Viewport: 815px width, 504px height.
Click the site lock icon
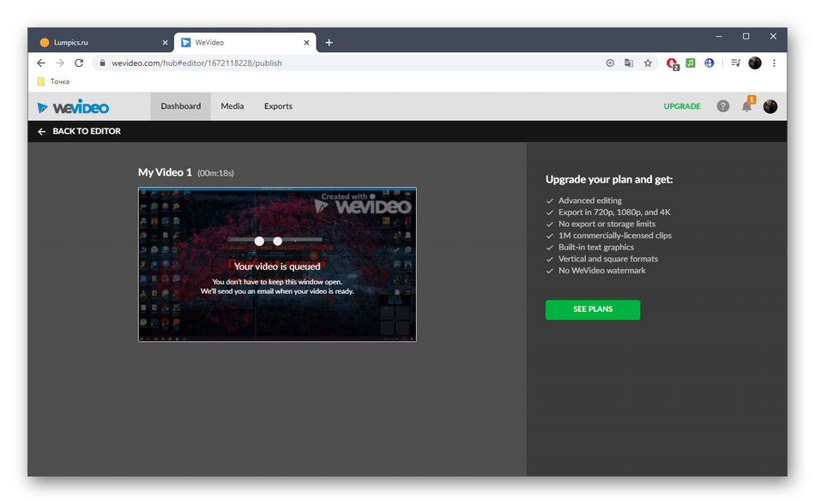click(x=102, y=63)
